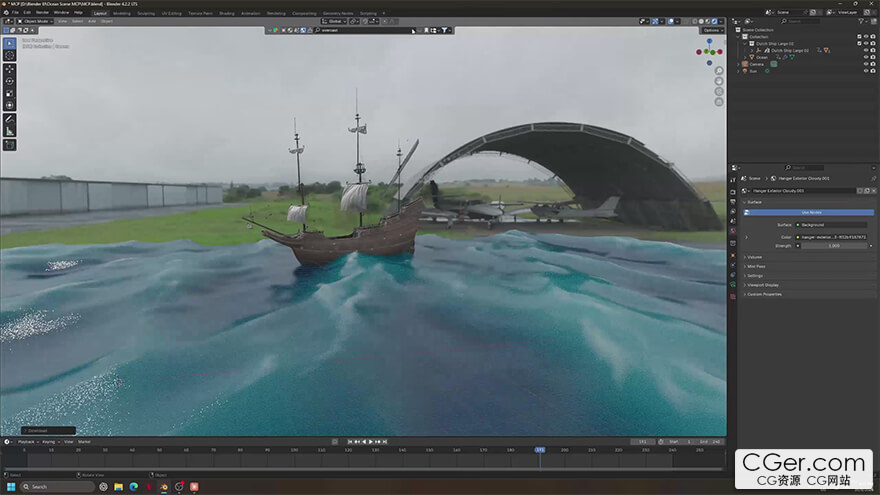880x495 pixels.
Task: Open Blender from the Windows taskbar
Action: click(164, 487)
